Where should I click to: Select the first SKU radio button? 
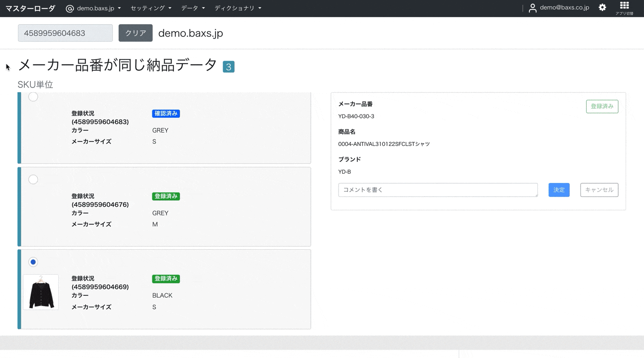(33, 96)
